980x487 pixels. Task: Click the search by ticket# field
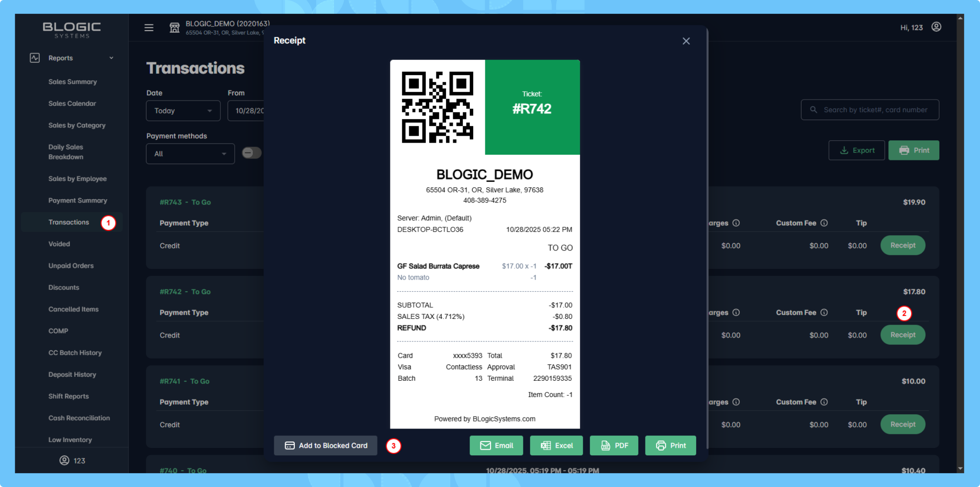click(870, 110)
